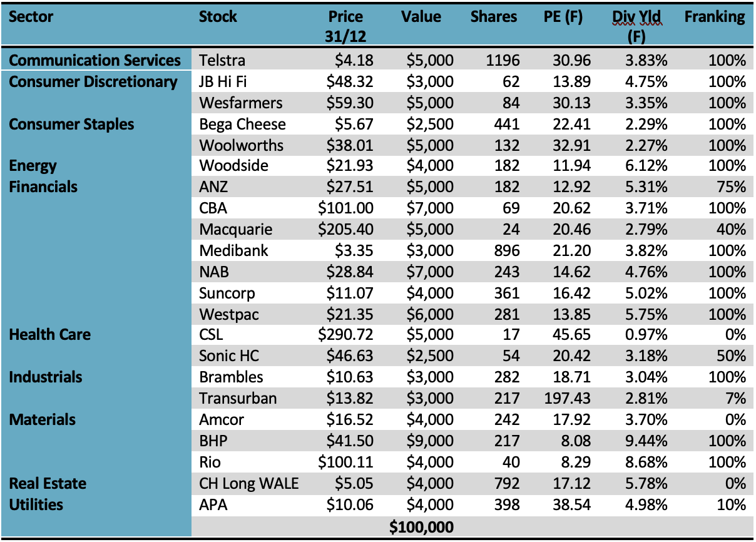756x542 pixels.
Task: Select the APA franking value 10%
Action: coord(732,504)
